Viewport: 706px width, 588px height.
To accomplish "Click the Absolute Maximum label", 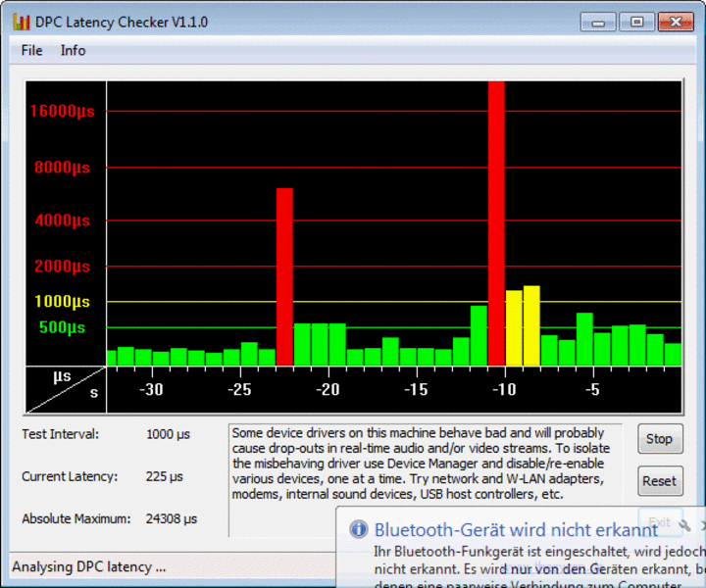I will point(76,518).
